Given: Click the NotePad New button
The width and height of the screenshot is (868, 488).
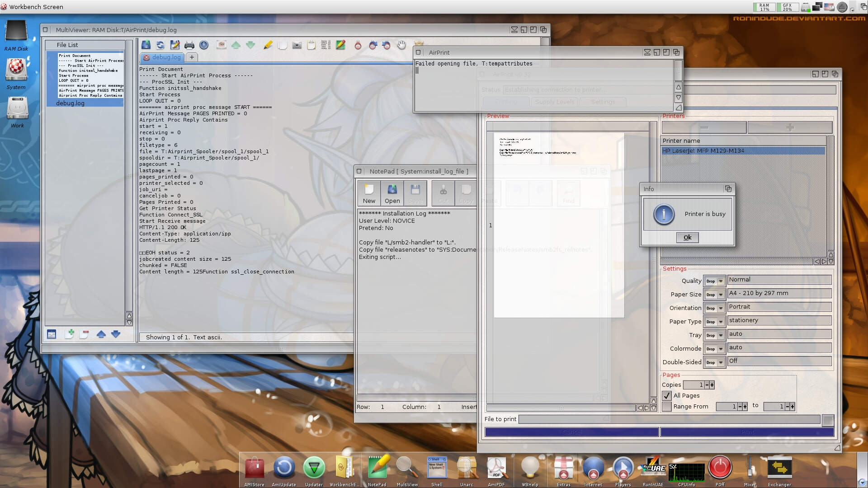Looking at the screenshot, I should 369,193.
